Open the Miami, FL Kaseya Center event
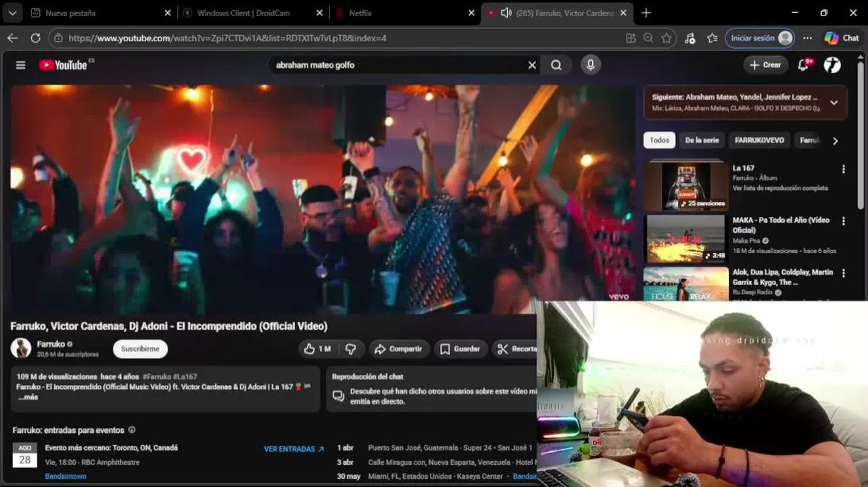Image resolution: width=868 pixels, height=487 pixels. pyautogui.click(x=434, y=476)
